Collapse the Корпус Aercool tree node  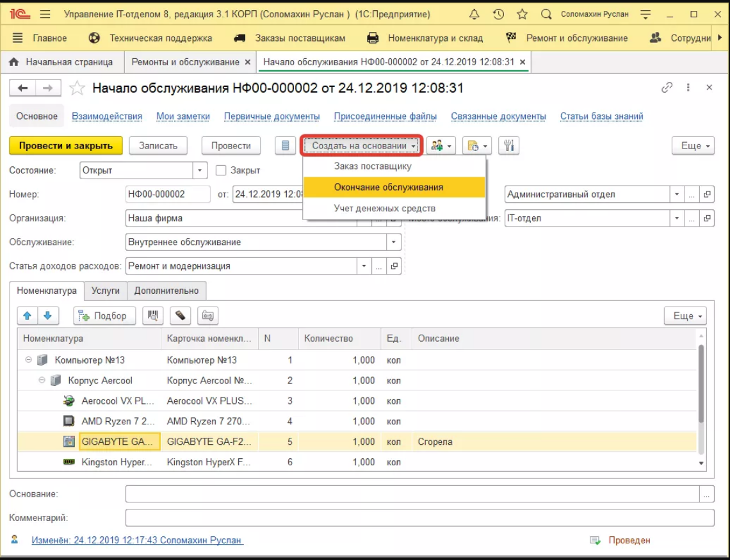42,381
